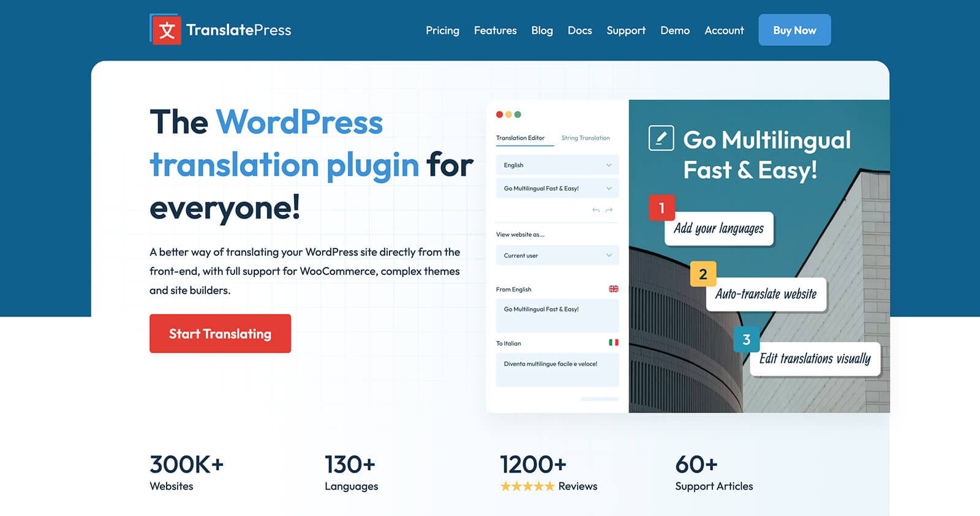Click the Go Multilingual Fast & Easy! heading
Viewport: 980px width, 516px height.
767,154
